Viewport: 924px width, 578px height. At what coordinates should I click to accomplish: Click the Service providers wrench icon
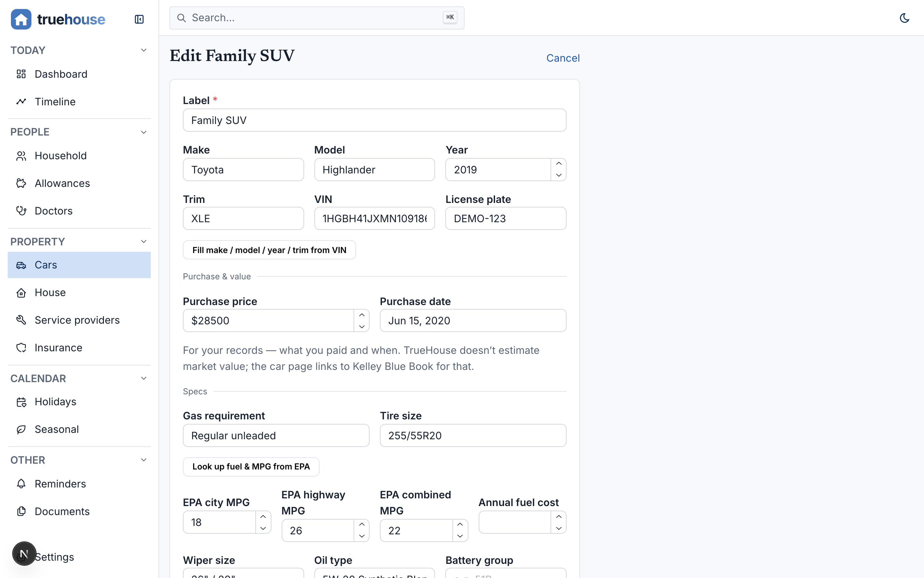21,320
